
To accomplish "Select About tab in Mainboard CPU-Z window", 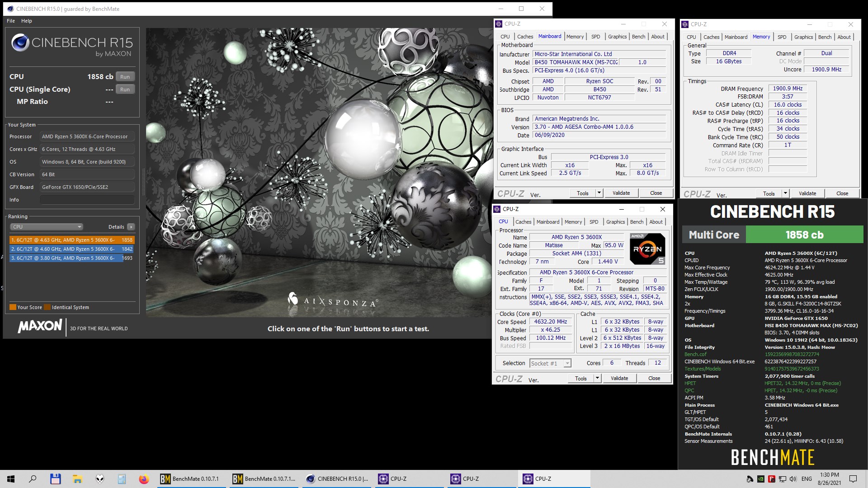I will coord(658,37).
